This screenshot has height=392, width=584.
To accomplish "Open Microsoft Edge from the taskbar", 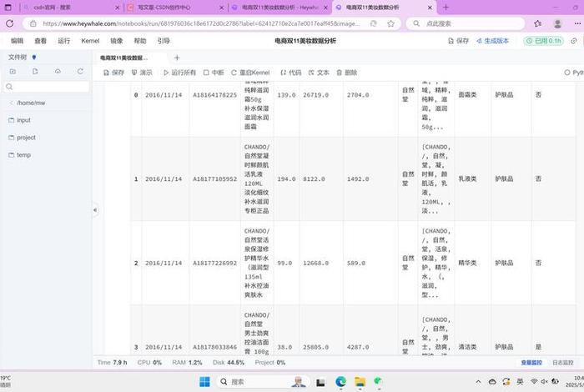I will (340, 382).
